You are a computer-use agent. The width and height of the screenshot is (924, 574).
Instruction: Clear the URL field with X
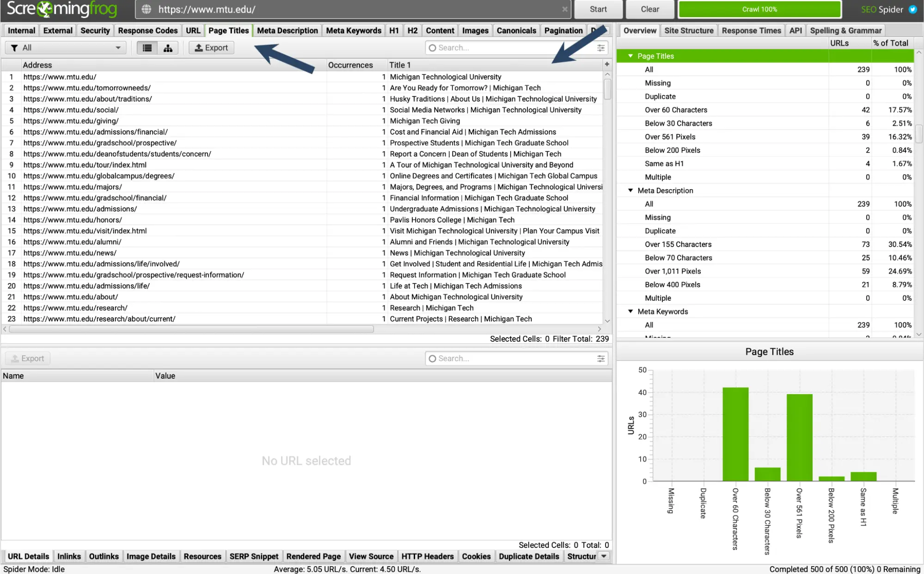pos(564,9)
